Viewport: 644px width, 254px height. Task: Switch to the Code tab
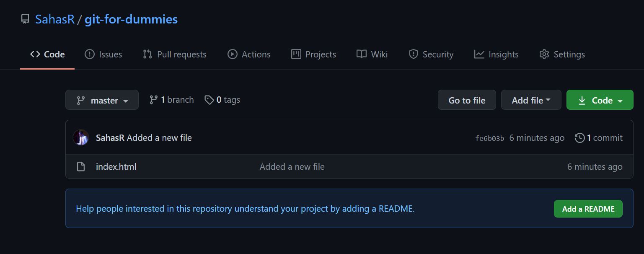pos(47,54)
